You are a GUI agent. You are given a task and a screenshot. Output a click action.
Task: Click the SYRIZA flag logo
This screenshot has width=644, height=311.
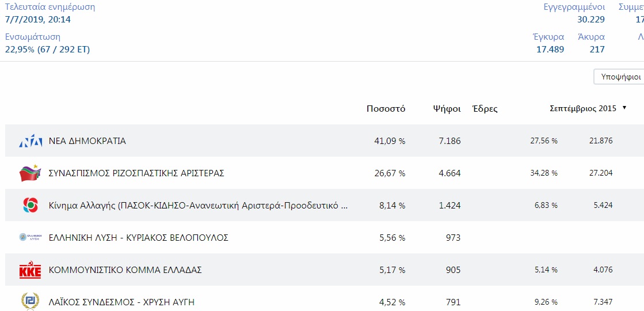click(x=31, y=173)
